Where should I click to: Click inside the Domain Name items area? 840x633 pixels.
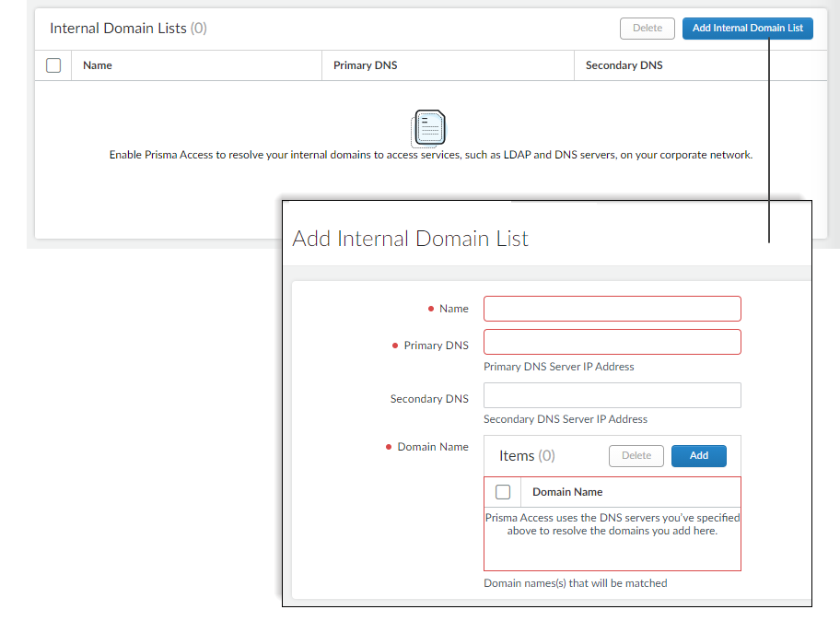tap(612, 544)
